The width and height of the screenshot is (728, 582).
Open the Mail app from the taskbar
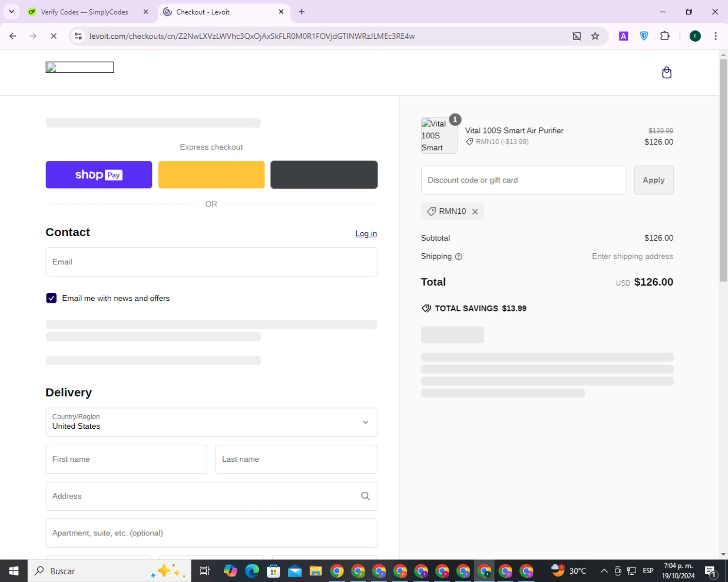(295, 571)
